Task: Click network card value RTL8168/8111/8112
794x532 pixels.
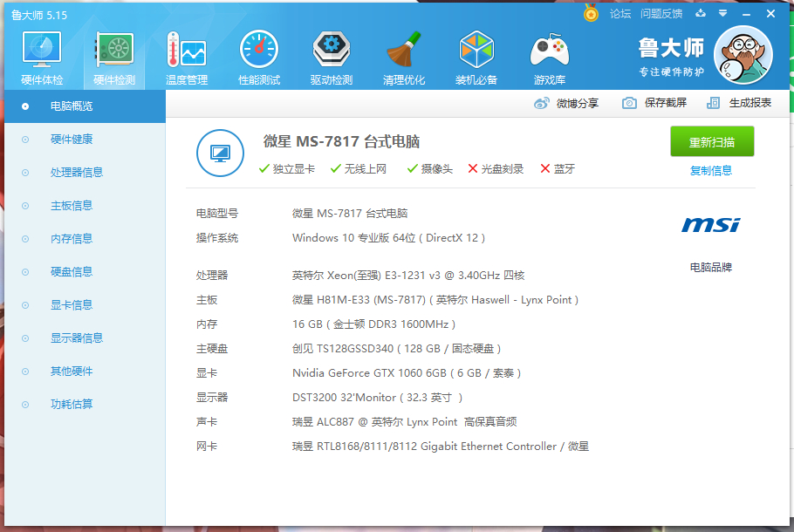Action: point(441,447)
